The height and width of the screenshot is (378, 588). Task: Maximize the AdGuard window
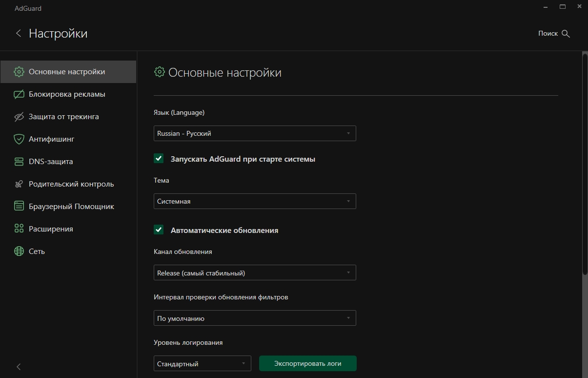[x=563, y=7]
